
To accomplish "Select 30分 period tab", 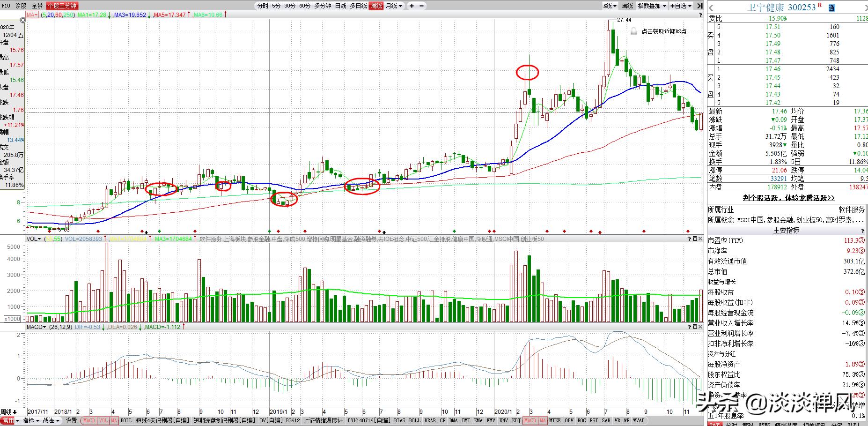I will point(290,6).
